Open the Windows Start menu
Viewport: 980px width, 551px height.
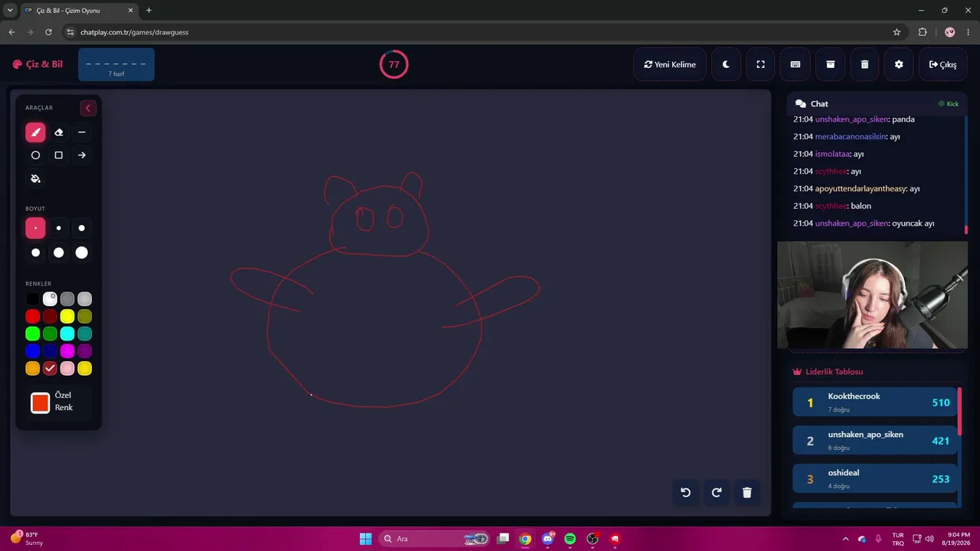(366, 539)
